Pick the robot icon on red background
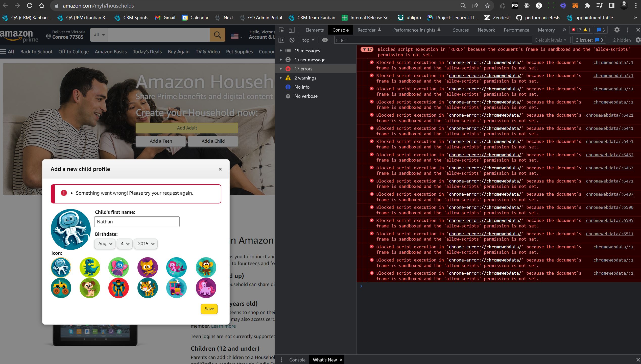 tap(118, 288)
